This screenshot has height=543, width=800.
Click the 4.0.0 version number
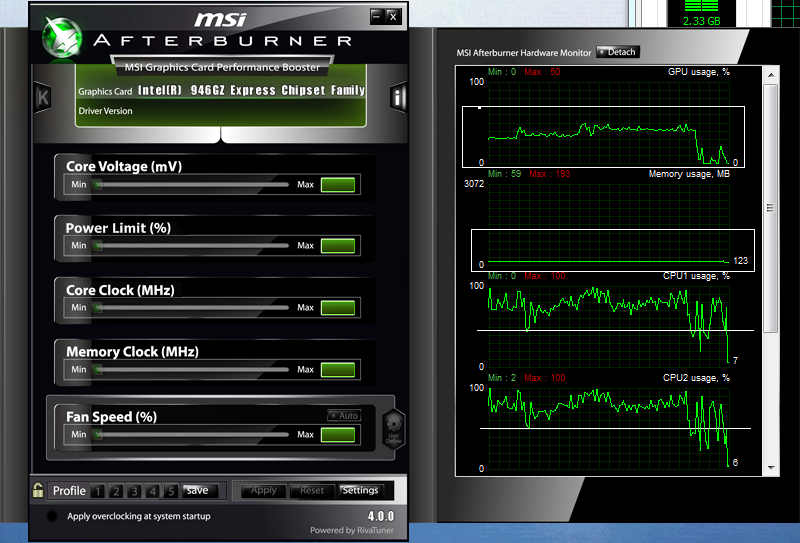381,516
